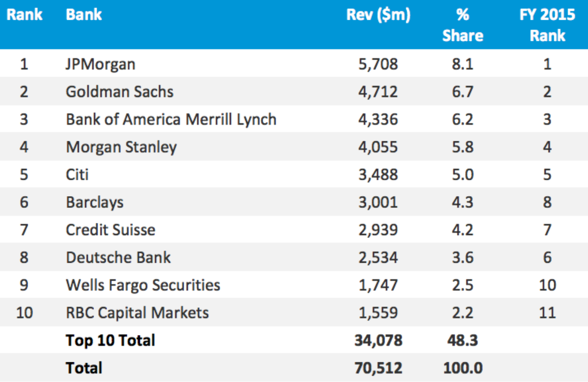This screenshot has height=382, width=588.
Task: Click RBC FY 2015 rank 11
Action: coord(547,313)
